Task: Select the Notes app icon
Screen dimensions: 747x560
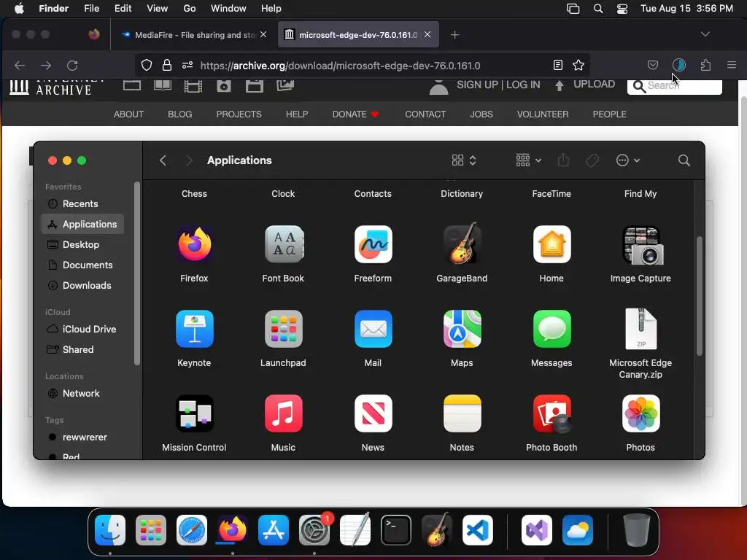Action: point(462,413)
